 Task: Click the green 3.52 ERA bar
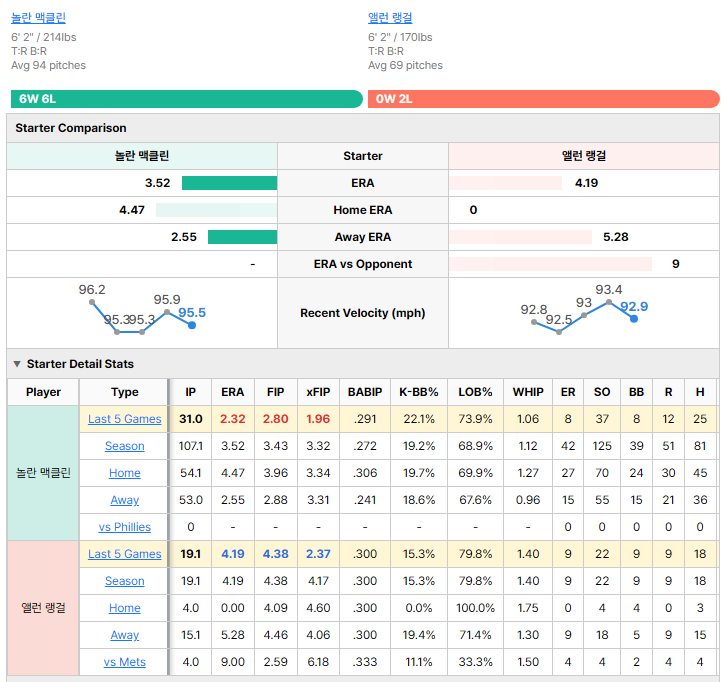(x=230, y=183)
